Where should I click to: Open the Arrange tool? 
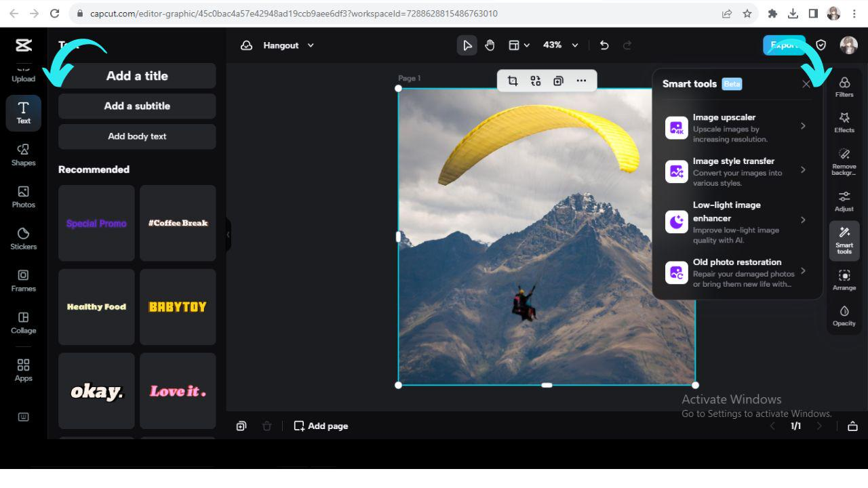tap(844, 280)
